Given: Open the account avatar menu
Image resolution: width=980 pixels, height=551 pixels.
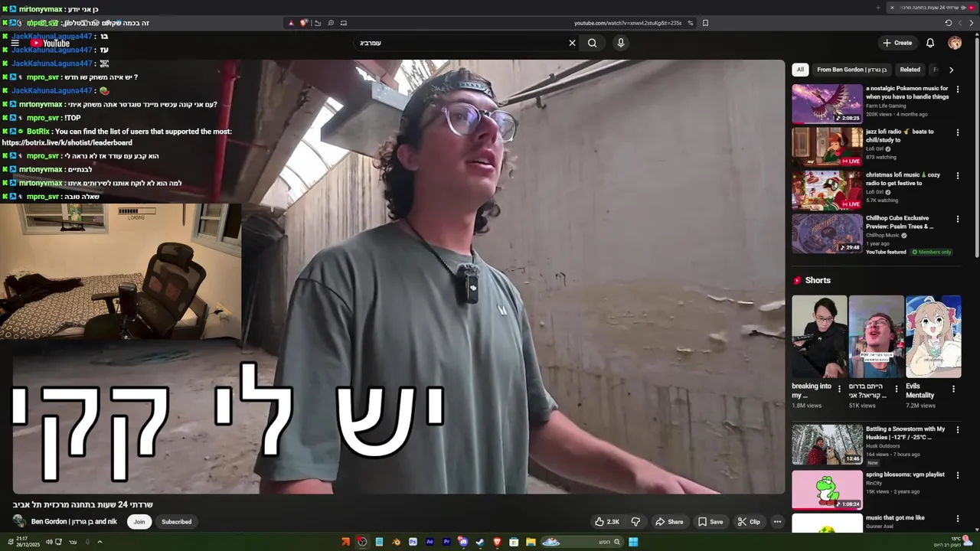Looking at the screenshot, I should [955, 43].
